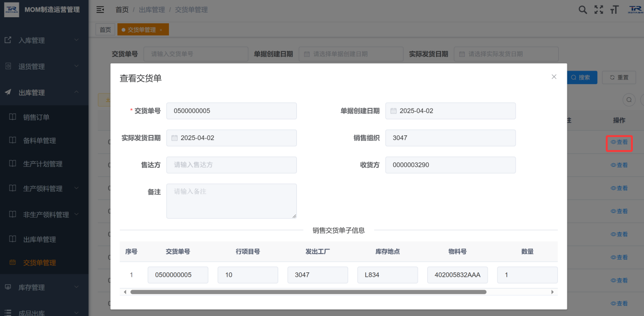This screenshot has width=644, height=316.
Task: Click the 销售交货单子信息 section title
Action: point(338,230)
